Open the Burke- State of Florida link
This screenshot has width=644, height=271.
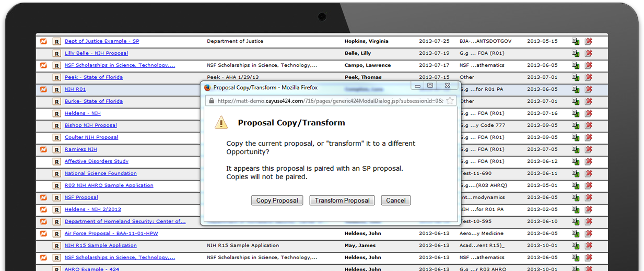click(x=93, y=101)
